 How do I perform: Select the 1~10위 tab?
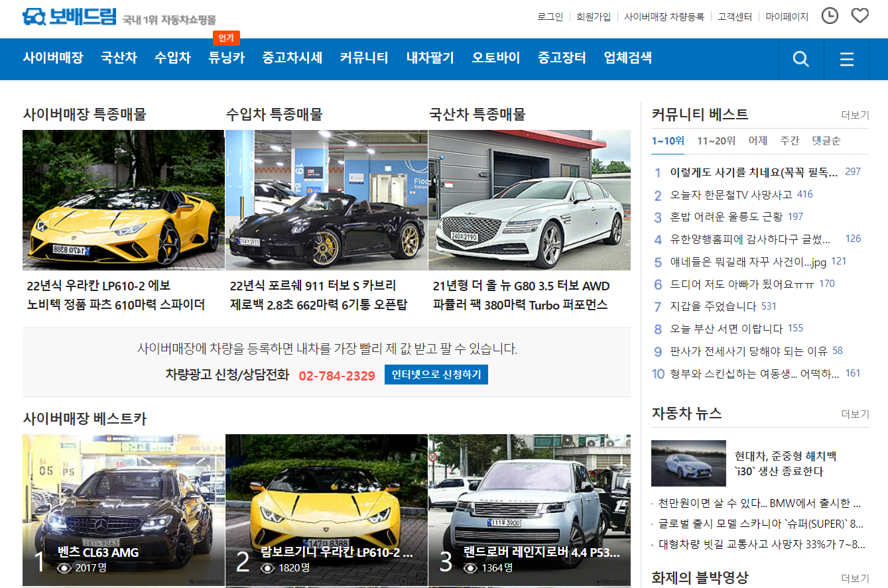point(668,141)
